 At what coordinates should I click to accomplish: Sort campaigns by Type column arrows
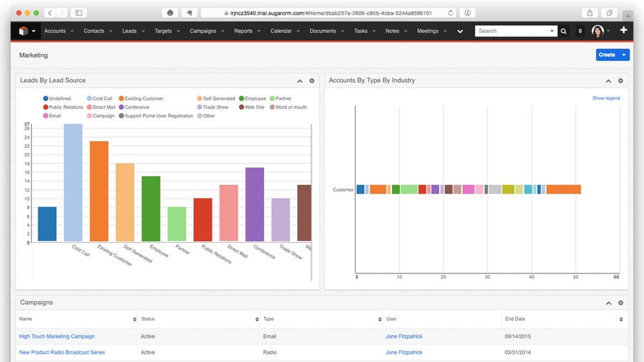(379, 319)
